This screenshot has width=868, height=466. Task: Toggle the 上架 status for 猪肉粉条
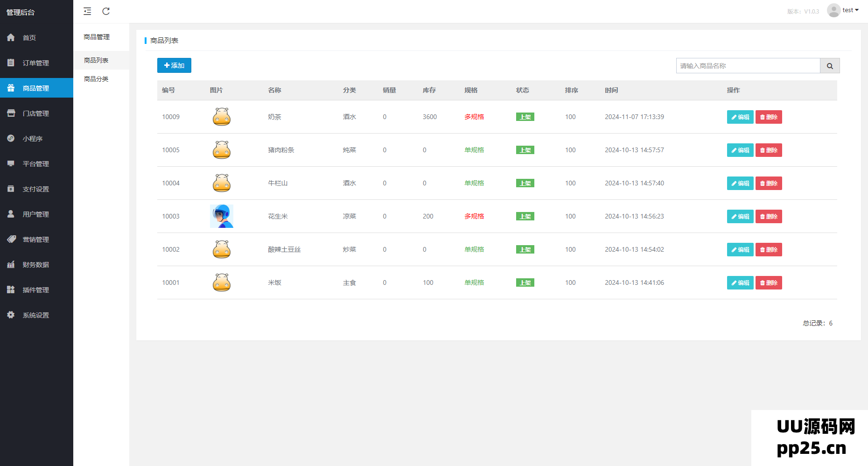point(525,150)
